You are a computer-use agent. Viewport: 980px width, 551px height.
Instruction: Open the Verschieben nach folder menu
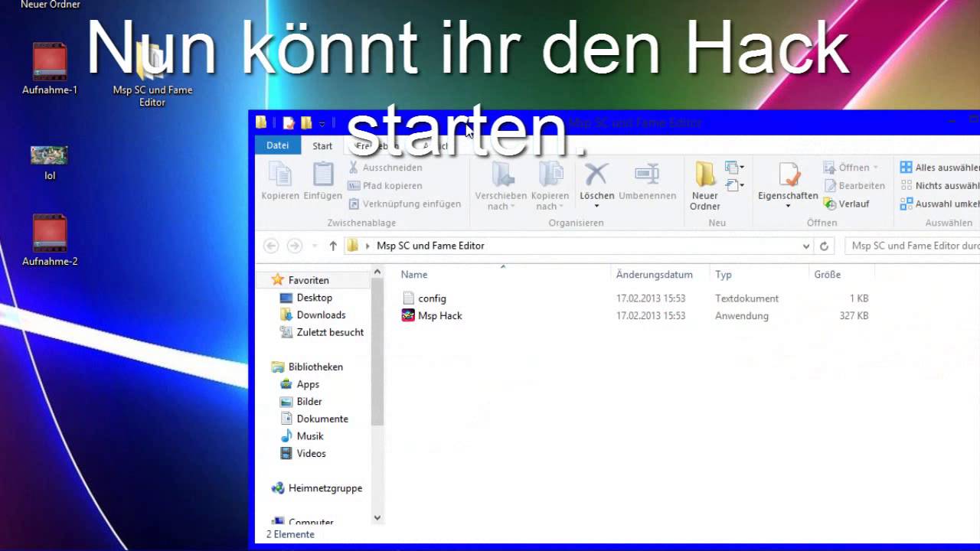tap(501, 186)
